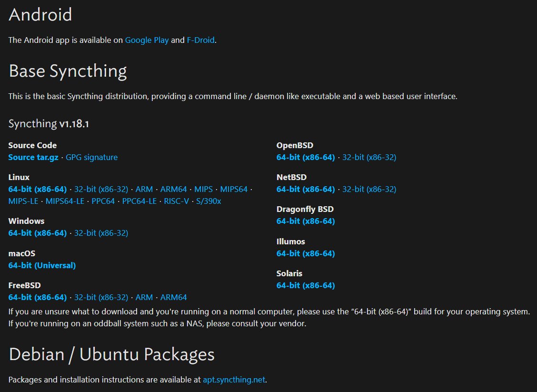Choose NetBSD 32-bit (x86-32) download

(x=369, y=189)
